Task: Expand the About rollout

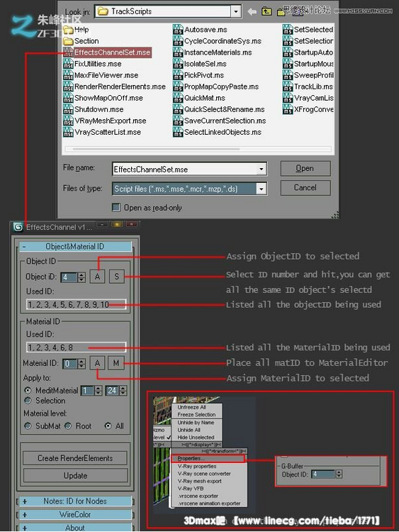Action: coord(75,528)
